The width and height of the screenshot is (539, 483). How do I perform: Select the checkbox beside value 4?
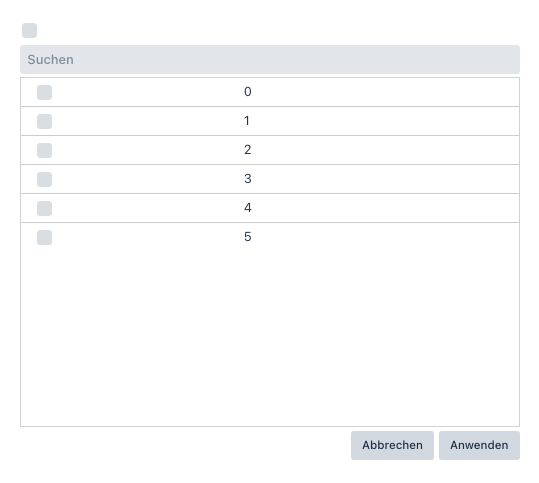[44, 208]
